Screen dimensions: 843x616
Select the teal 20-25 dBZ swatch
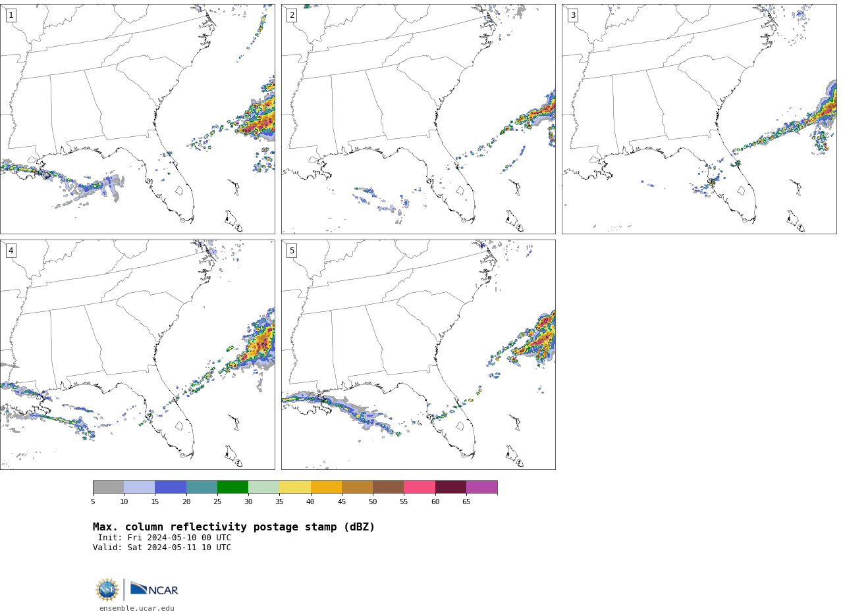(202, 487)
